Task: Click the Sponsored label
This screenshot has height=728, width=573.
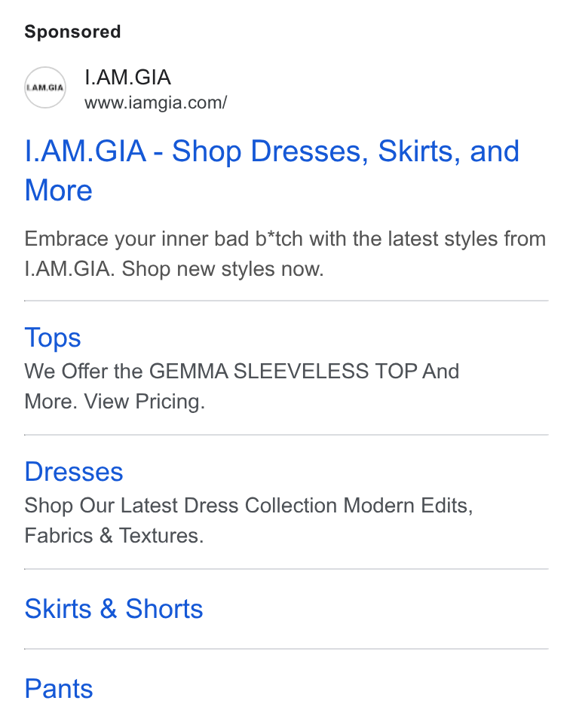Action: click(x=72, y=32)
